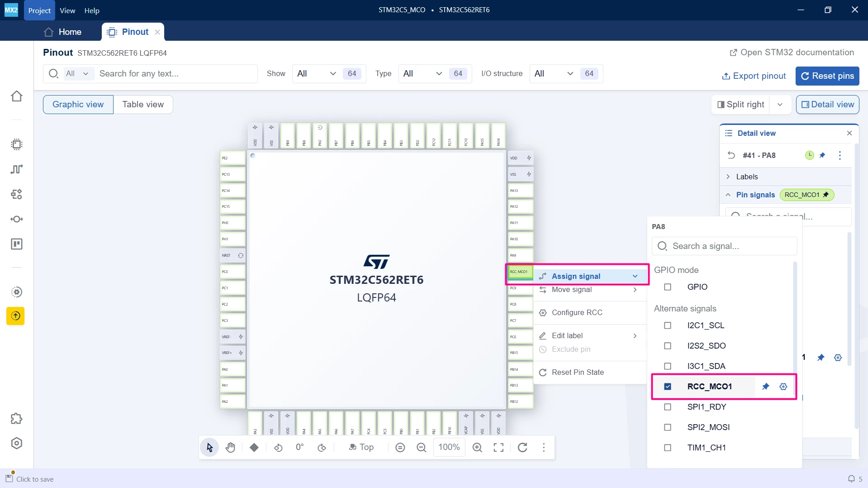Switch to the Home tab

click(63, 32)
